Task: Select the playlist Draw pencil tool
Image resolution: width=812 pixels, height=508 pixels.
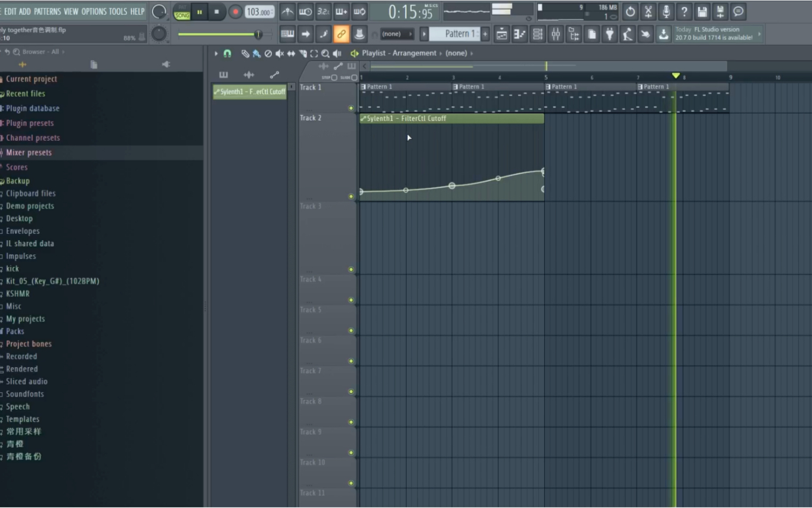Action: 245,54
